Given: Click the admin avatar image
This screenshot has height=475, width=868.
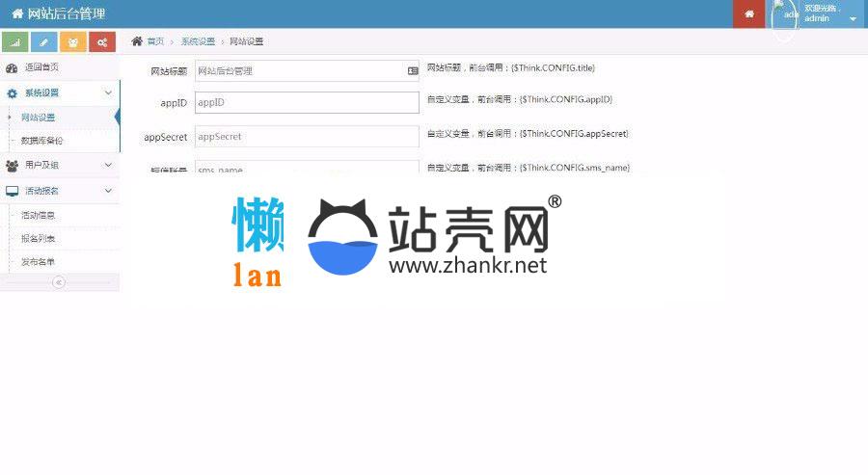Looking at the screenshot, I should coord(784,14).
